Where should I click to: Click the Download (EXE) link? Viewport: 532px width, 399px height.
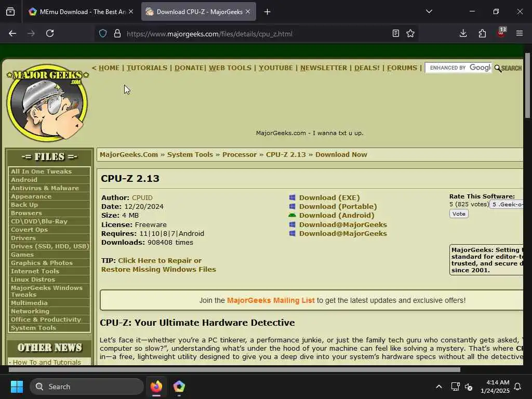(x=329, y=197)
